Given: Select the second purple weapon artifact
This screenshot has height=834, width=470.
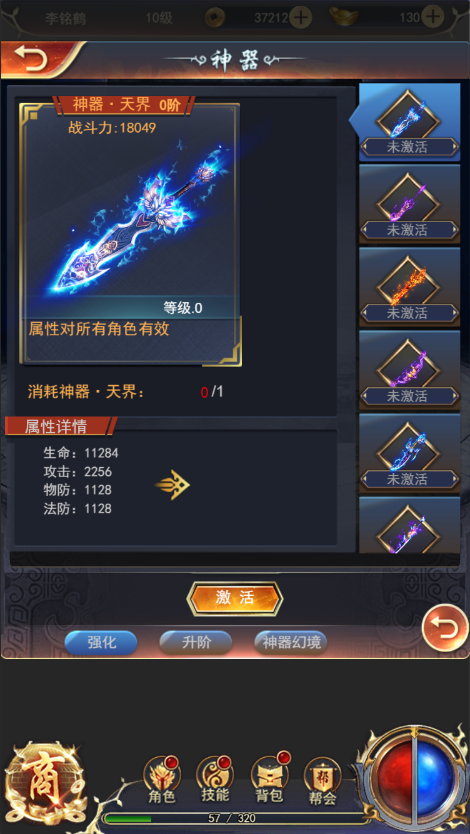Looking at the screenshot, I should [409, 204].
